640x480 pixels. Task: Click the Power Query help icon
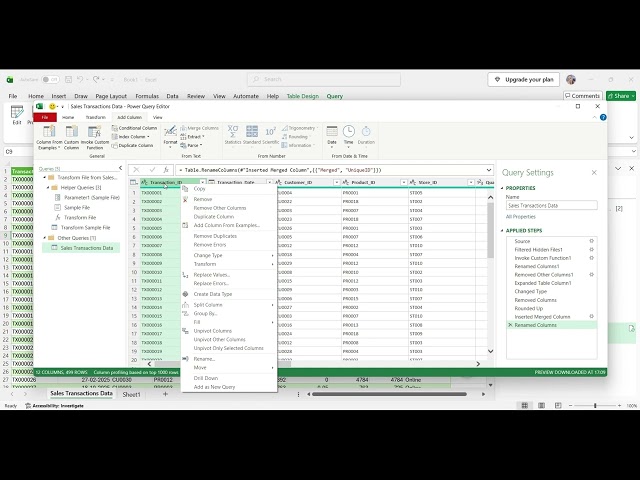click(603, 117)
